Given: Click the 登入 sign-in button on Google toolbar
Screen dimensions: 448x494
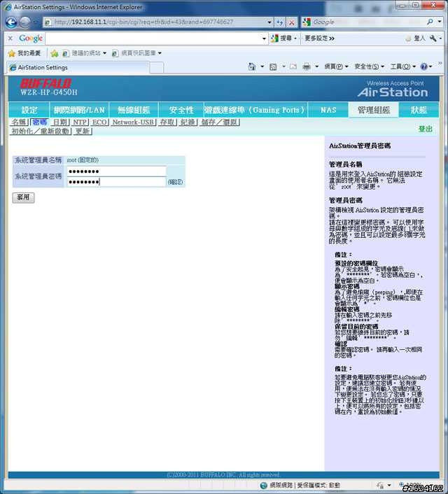Looking at the screenshot, I should (415, 38).
